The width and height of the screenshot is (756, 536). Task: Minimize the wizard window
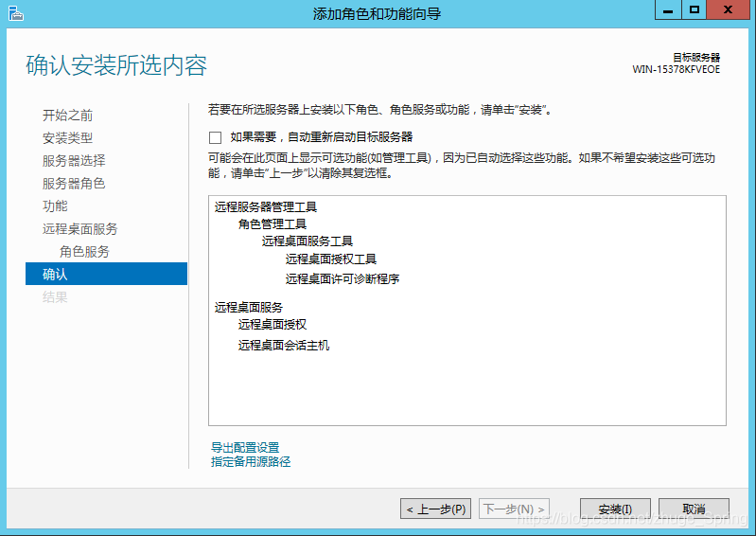tap(667, 10)
